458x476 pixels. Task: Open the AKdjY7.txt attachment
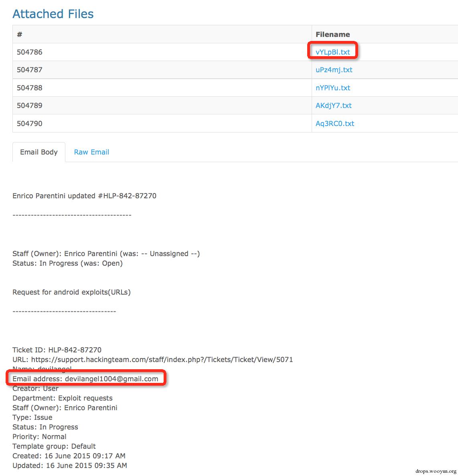(333, 106)
